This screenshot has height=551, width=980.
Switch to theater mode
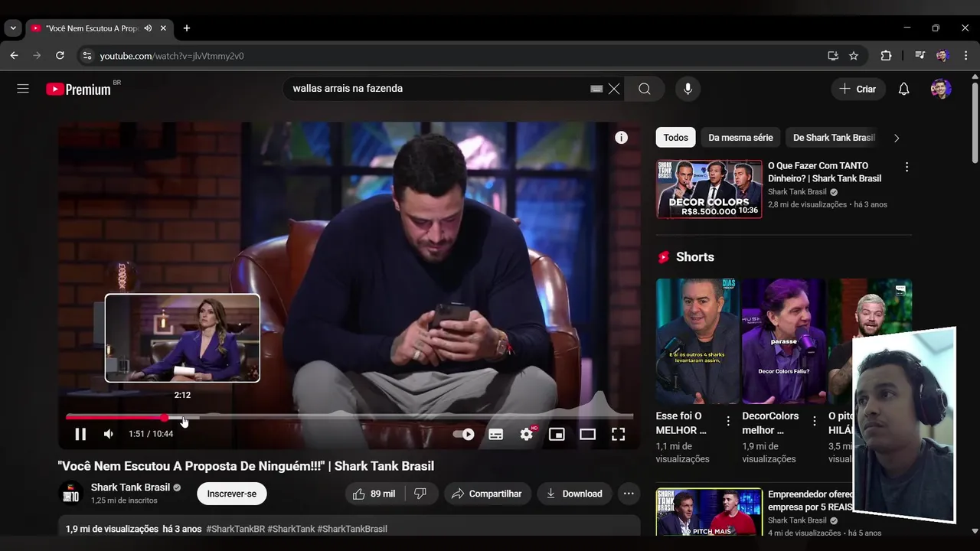pos(587,434)
